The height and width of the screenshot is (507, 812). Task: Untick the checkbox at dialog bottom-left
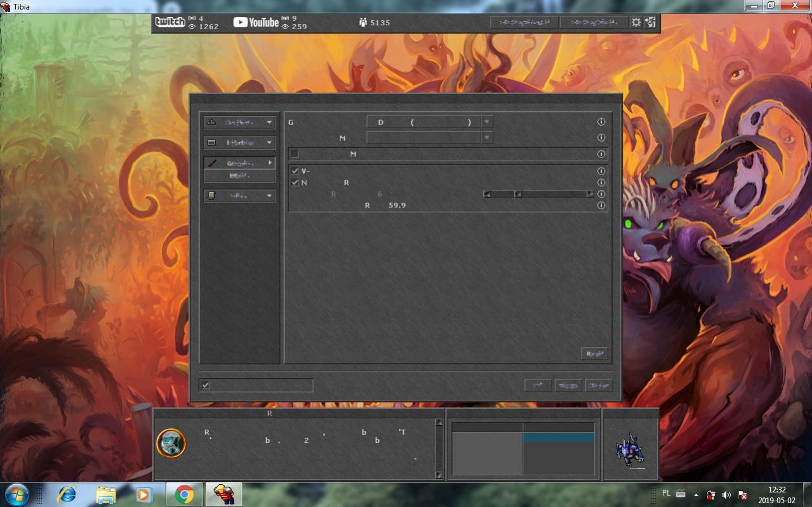[x=206, y=385]
